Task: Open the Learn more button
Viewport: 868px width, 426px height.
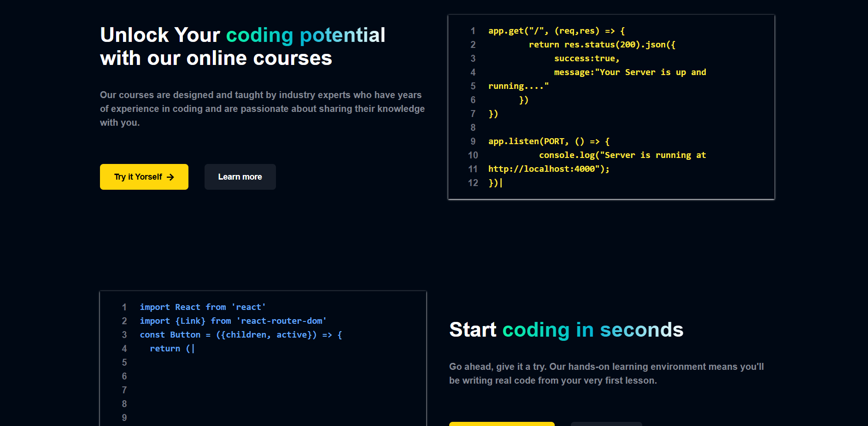Action: click(240, 177)
